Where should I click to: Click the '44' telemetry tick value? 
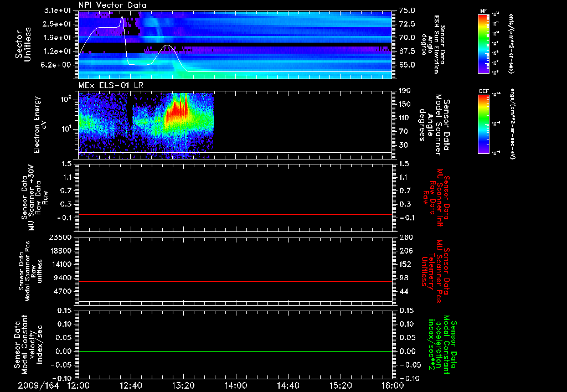tap(404, 291)
